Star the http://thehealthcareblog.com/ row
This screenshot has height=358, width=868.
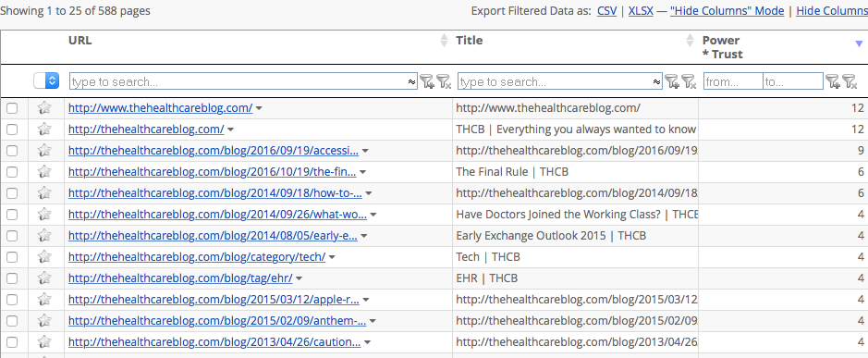(44, 130)
